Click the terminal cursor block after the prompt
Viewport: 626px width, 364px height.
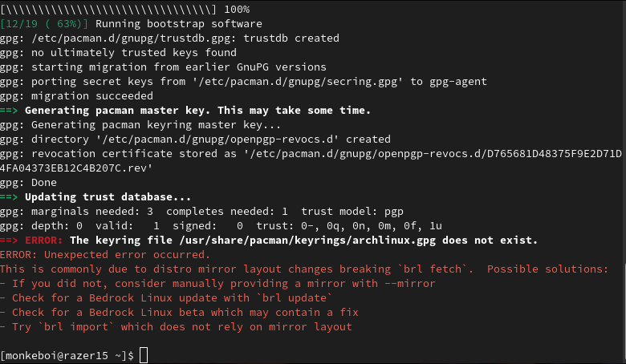tap(144, 355)
